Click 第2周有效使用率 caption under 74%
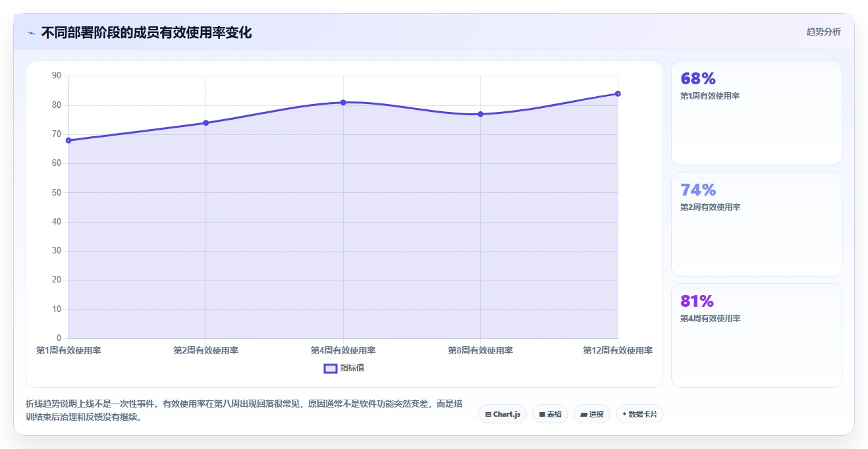 (x=710, y=207)
